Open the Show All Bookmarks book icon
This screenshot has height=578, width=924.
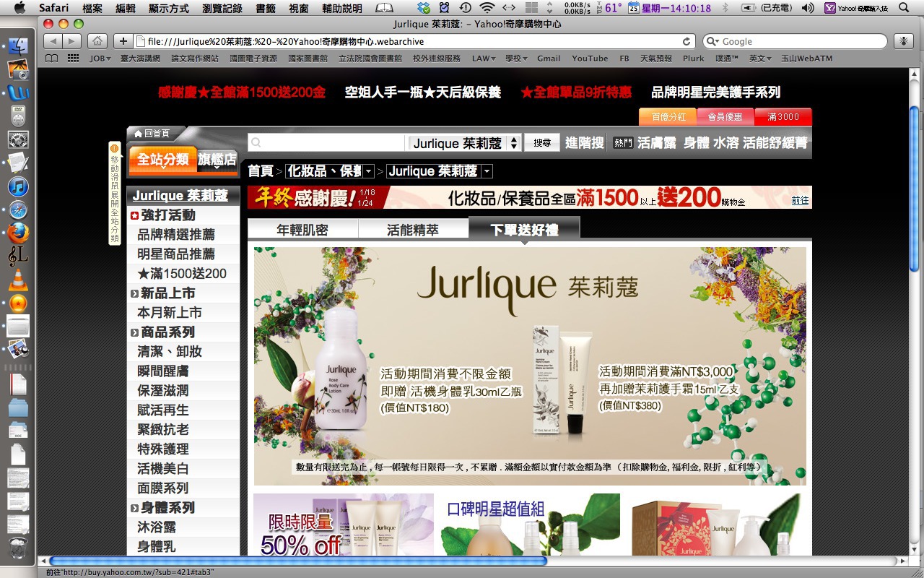click(52, 59)
